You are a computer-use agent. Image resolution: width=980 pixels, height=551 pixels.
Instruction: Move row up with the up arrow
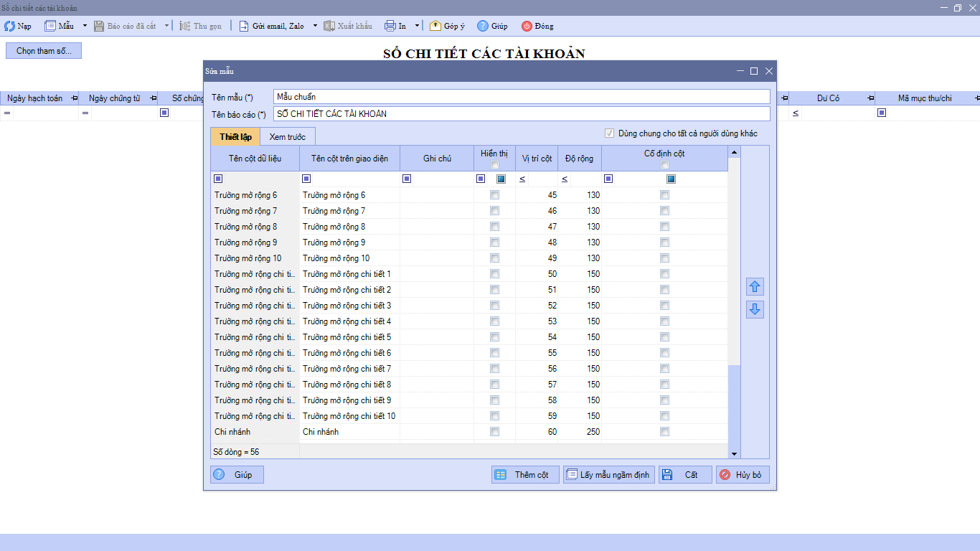(755, 286)
